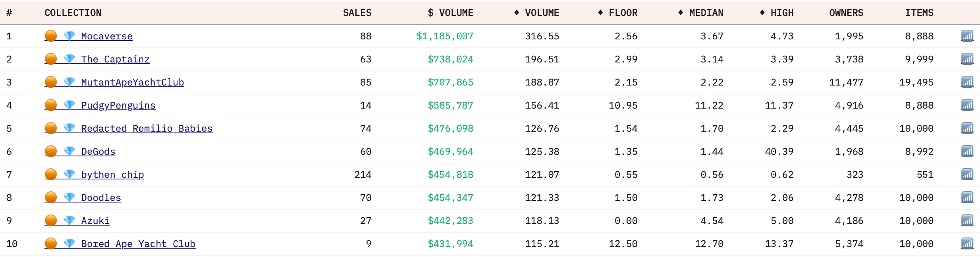
Task: Click the OWNERS column header
Action: pos(846,13)
